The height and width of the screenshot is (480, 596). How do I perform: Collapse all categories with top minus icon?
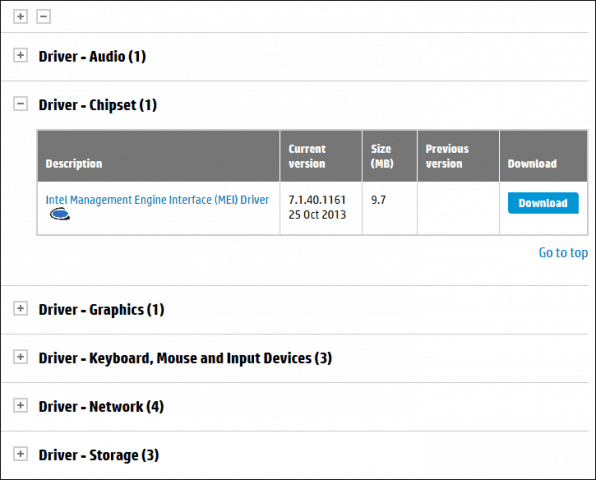(43, 16)
